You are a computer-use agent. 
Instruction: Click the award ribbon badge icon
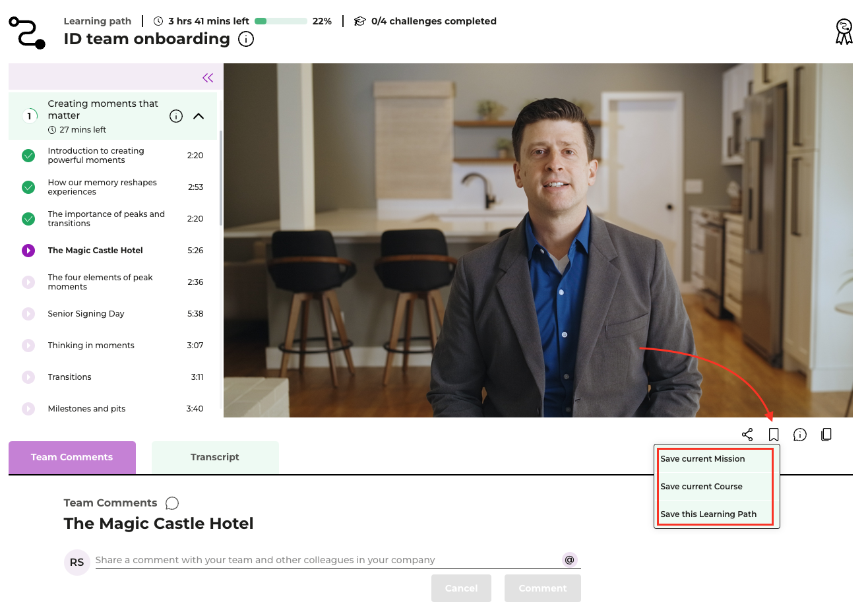tap(844, 32)
